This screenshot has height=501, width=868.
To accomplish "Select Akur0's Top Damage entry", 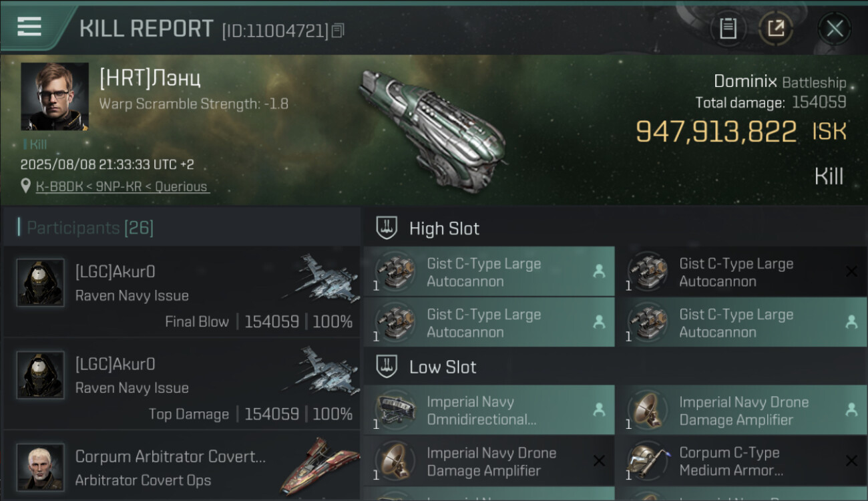I will [x=182, y=384].
